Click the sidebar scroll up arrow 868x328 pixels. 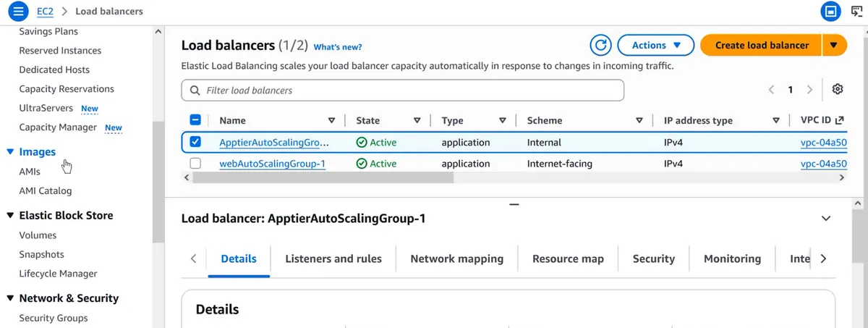click(158, 31)
